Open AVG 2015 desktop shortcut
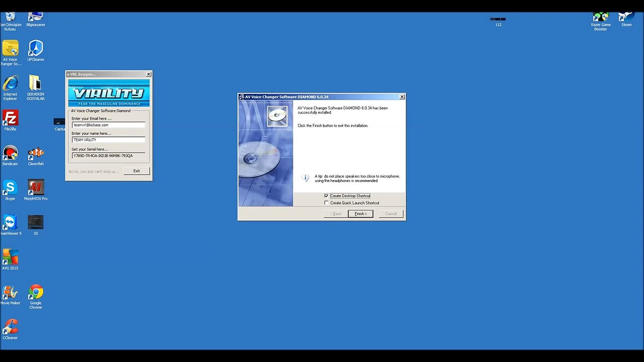 (10, 259)
